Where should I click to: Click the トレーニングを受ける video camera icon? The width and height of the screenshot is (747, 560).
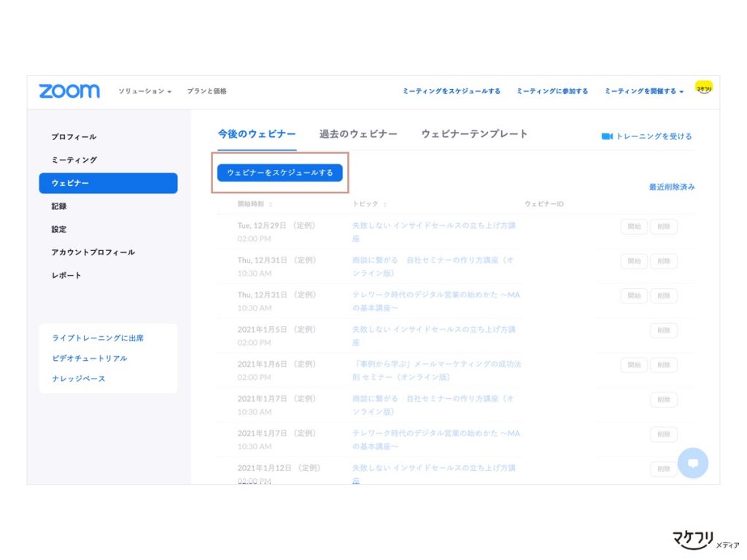(606, 136)
